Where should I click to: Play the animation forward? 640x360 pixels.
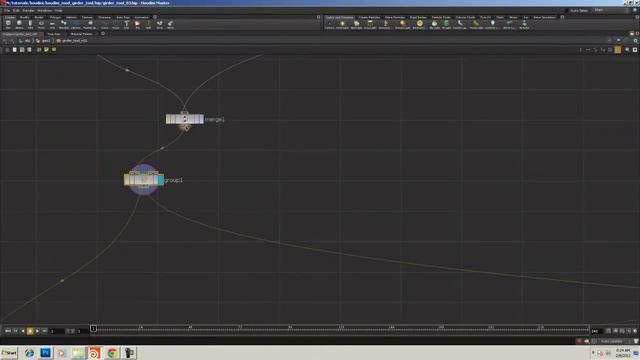tap(37, 331)
